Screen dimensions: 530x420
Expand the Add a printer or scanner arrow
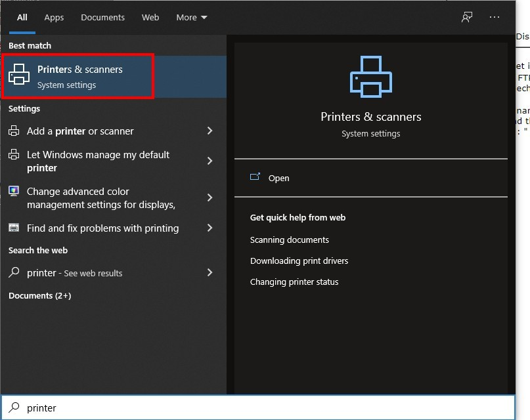click(210, 131)
